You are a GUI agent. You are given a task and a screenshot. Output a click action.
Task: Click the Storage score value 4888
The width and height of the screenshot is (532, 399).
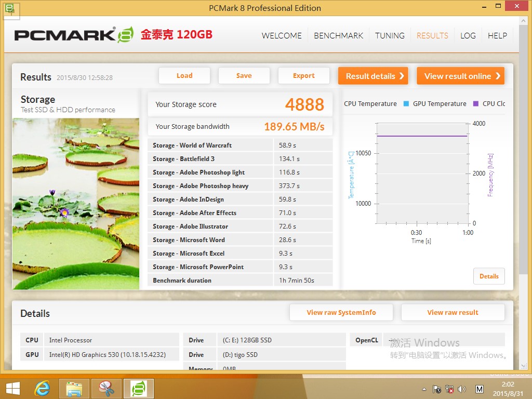[304, 104]
